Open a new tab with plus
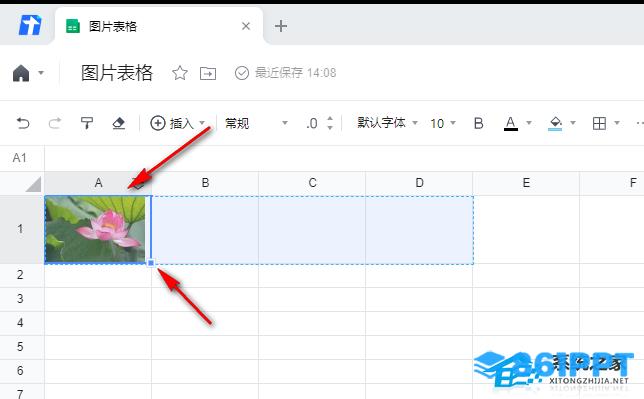The width and height of the screenshot is (644, 399). (281, 26)
